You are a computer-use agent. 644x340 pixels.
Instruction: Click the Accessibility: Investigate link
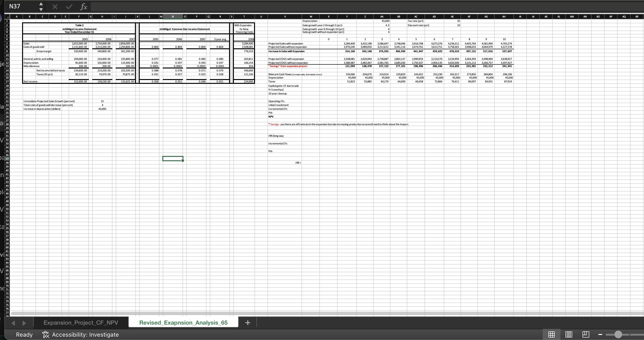click(x=85, y=334)
